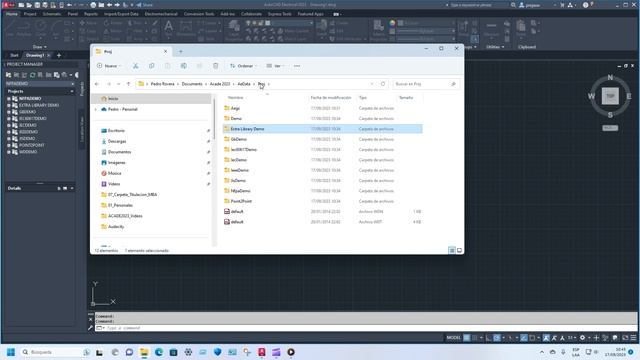The width and height of the screenshot is (640, 360).
Task: Click the Refresh icon in Project Manager toolbar
Action: point(32,75)
